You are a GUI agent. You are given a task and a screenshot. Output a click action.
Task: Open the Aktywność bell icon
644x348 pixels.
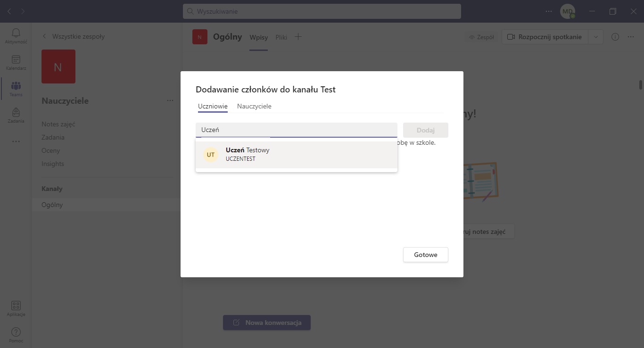click(16, 33)
